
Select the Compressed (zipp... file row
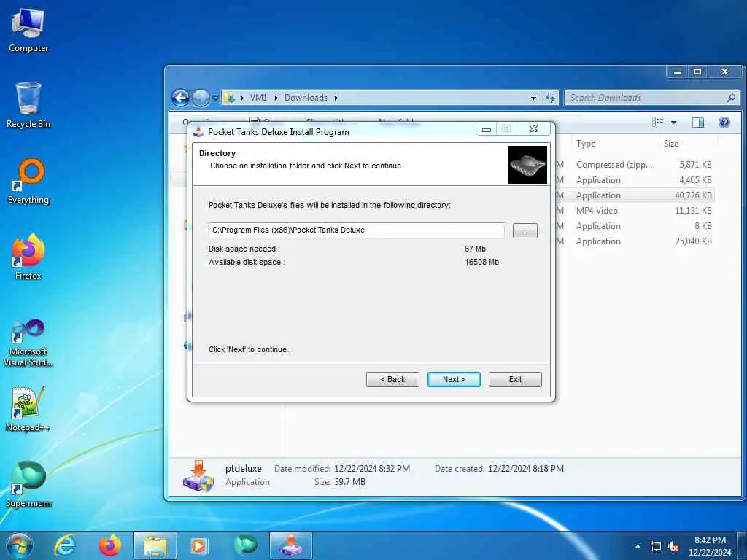(x=635, y=165)
